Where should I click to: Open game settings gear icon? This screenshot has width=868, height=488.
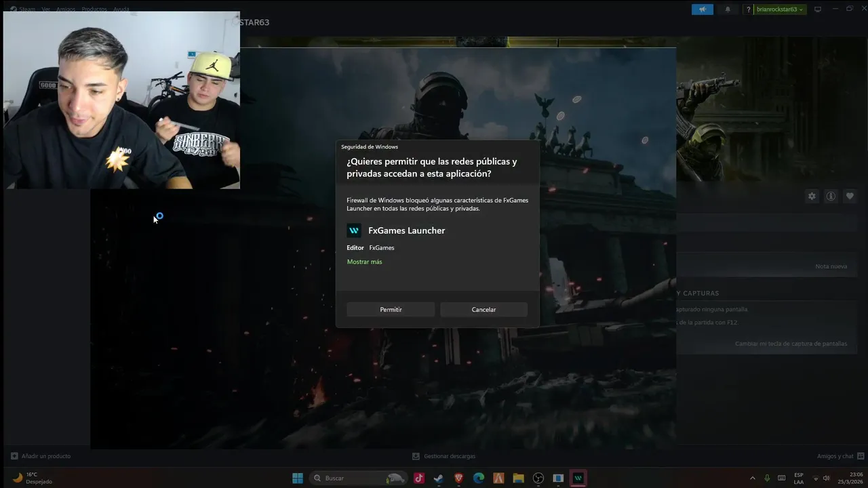[812, 196]
